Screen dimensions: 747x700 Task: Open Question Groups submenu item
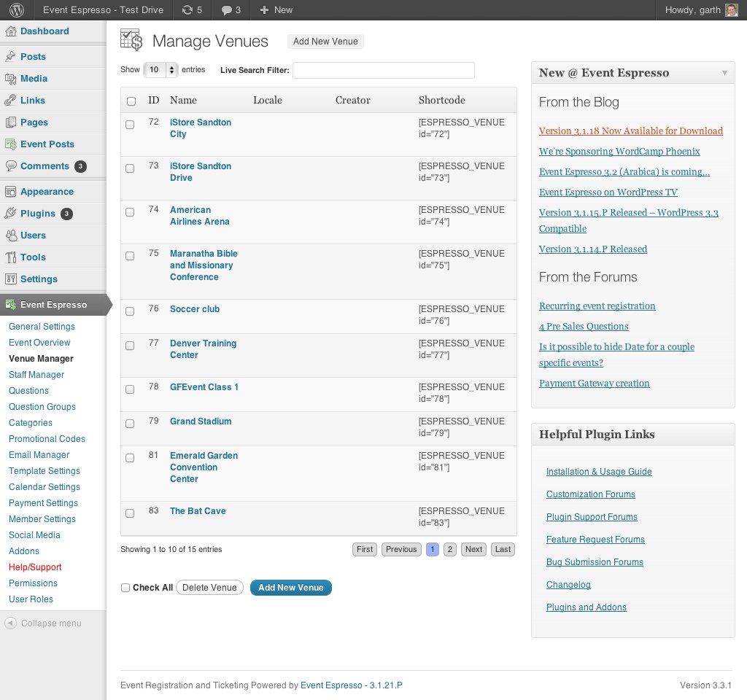(42, 407)
